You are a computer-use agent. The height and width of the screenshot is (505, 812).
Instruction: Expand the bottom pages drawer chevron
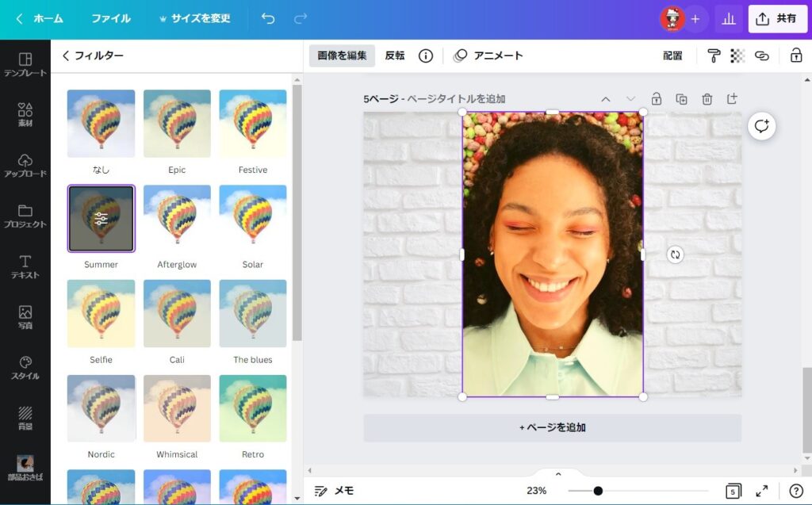pos(558,473)
